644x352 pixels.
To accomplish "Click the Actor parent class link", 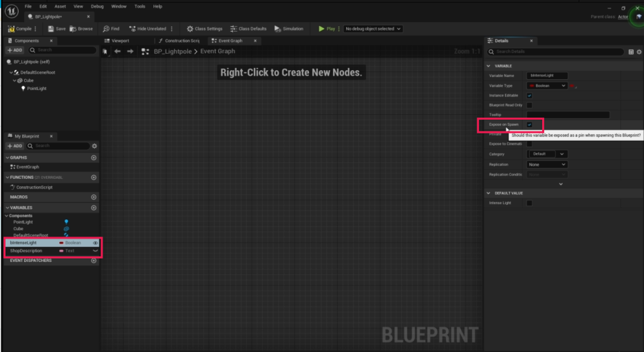I will (623, 16).
